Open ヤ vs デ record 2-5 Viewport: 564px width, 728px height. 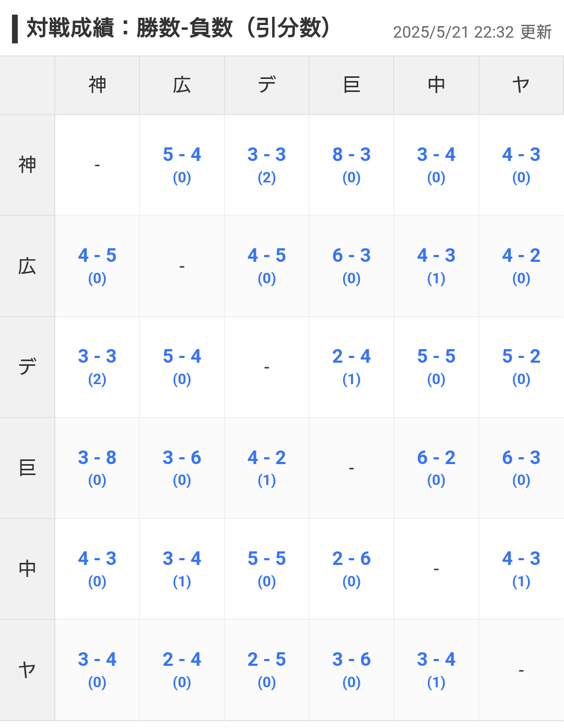pyautogui.click(x=267, y=669)
